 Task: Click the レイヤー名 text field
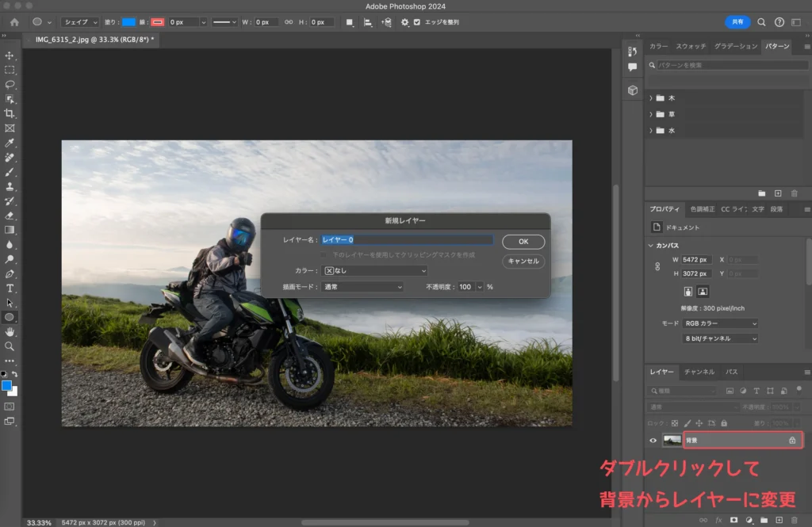coord(406,239)
